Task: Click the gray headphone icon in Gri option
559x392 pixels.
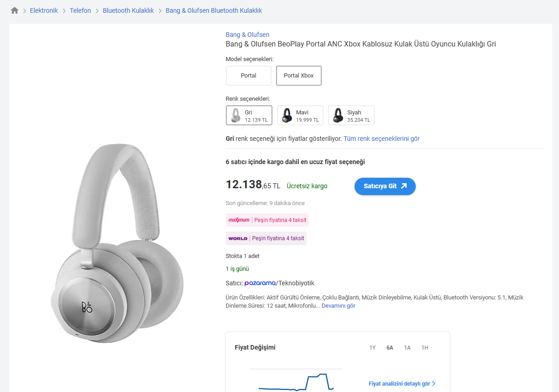Action: 235,115
